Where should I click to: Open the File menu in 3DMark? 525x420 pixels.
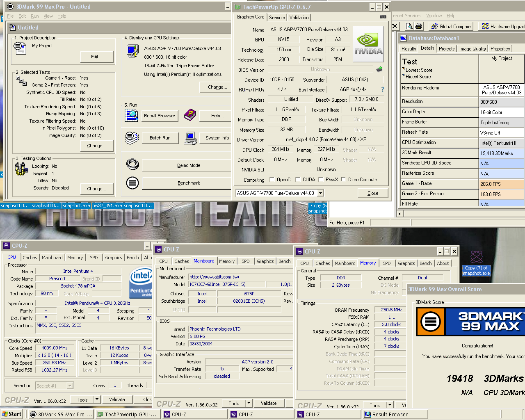(x=10, y=16)
